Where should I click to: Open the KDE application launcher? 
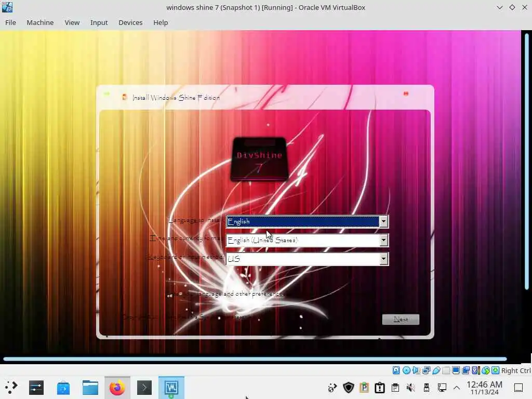point(11,388)
